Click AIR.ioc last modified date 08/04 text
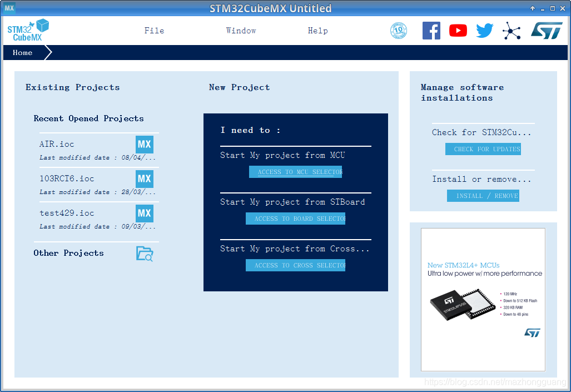 click(98, 157)
